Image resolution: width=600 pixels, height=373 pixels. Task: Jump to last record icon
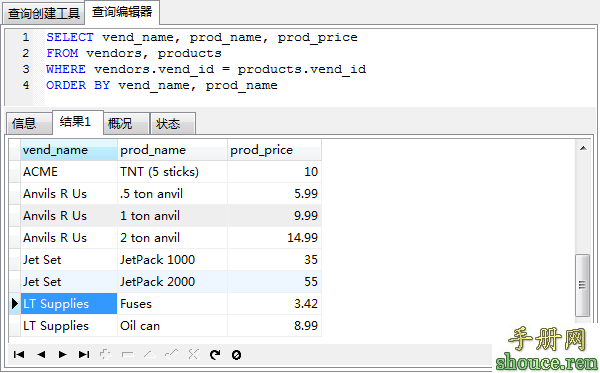[84, 355]
